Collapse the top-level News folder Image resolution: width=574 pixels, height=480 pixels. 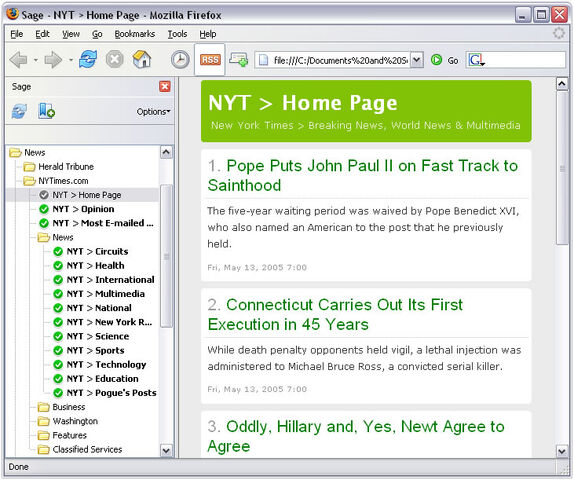coord(15,153)
